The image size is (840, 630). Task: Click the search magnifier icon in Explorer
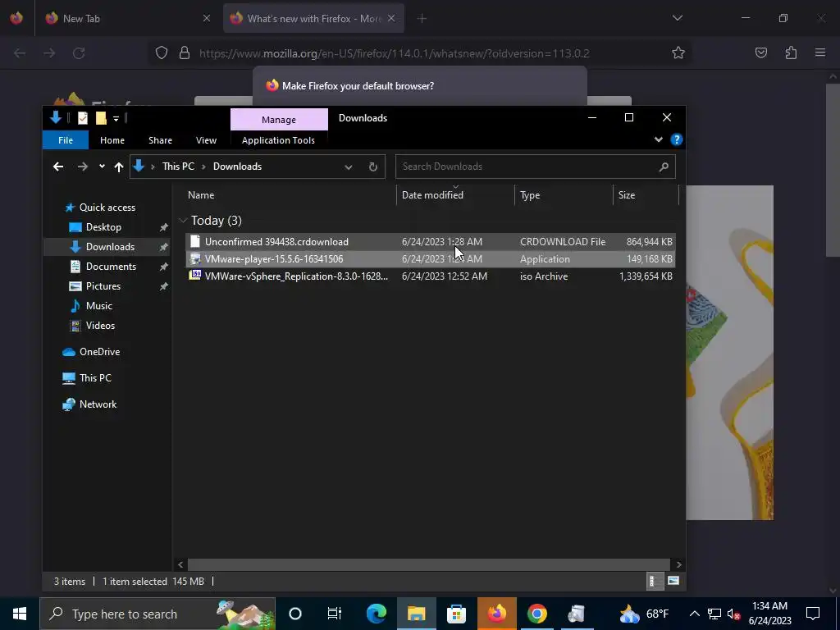click(664, 167)
